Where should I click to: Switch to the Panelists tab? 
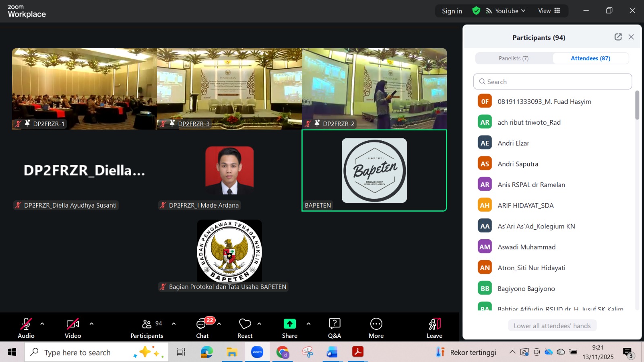(x=513, y=58)
